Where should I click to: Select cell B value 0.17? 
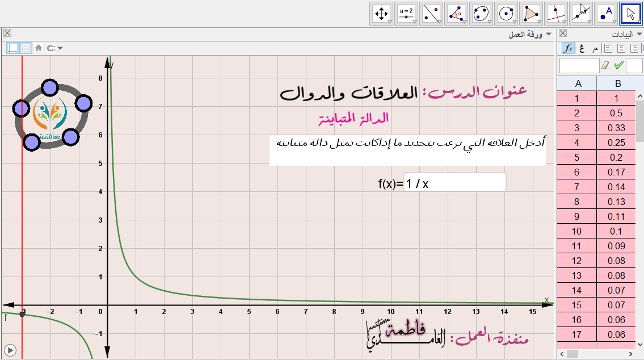(x=616, y=173)
